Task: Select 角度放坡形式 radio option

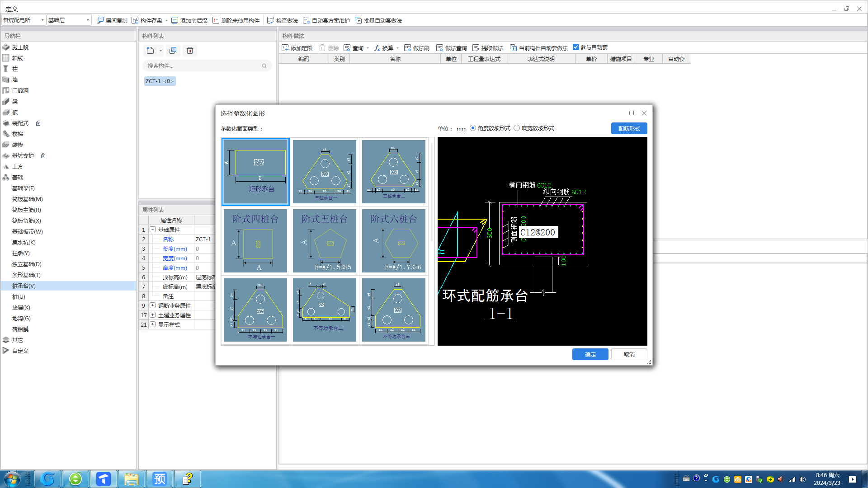Action: [x=473, y=128]
